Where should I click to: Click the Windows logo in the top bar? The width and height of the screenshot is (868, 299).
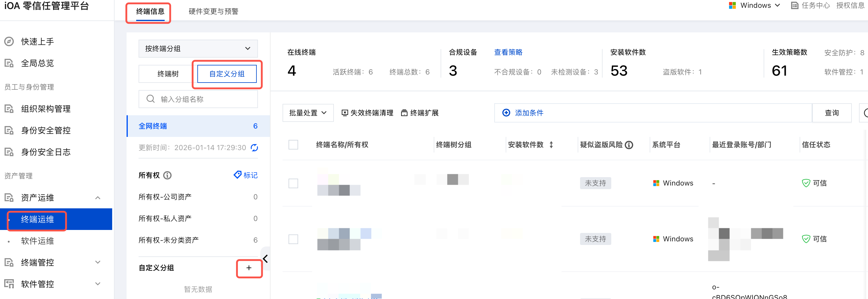coord(732,5)
